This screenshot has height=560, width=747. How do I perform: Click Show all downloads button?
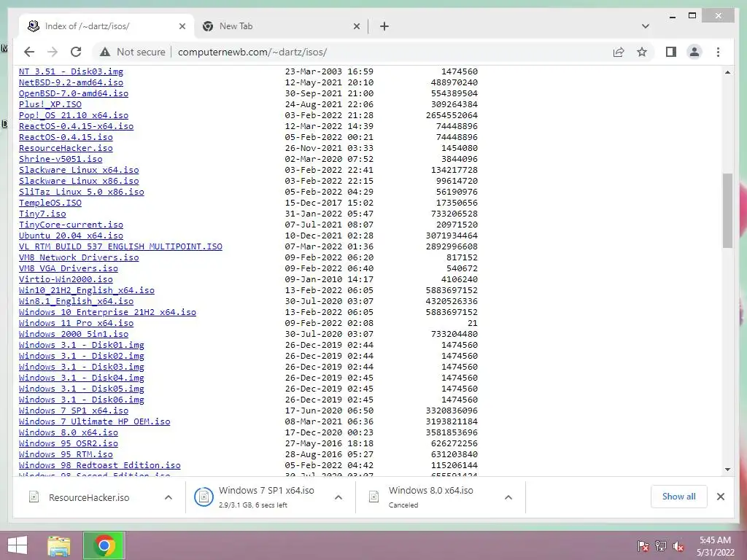678,497
